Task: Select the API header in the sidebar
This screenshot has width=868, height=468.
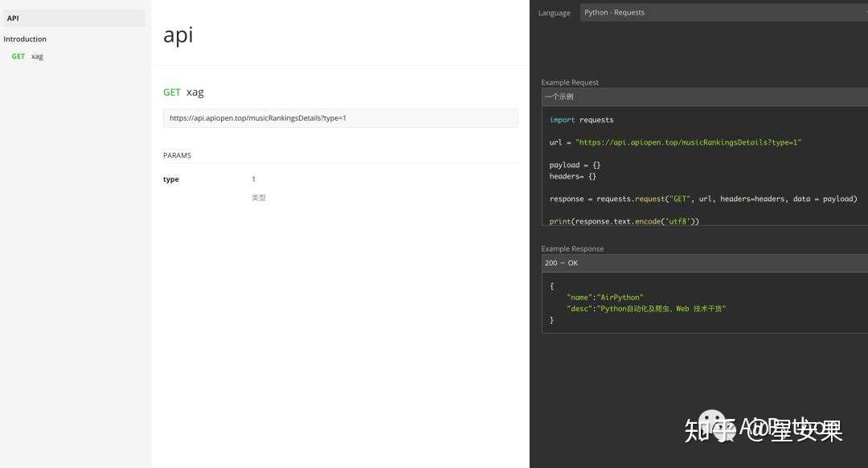Action: pos(14,18)
